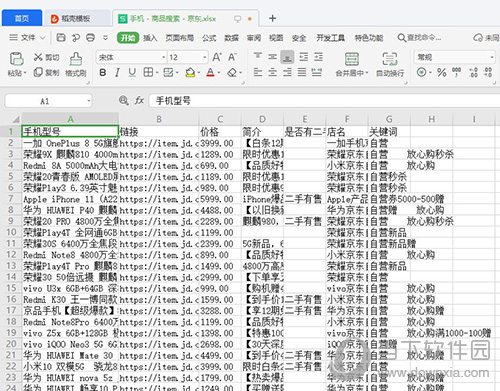This screenshot has width=500, height=391.
Task: Expand the quick access toolbar customize arrow
Action: click(x=105, y=38)
